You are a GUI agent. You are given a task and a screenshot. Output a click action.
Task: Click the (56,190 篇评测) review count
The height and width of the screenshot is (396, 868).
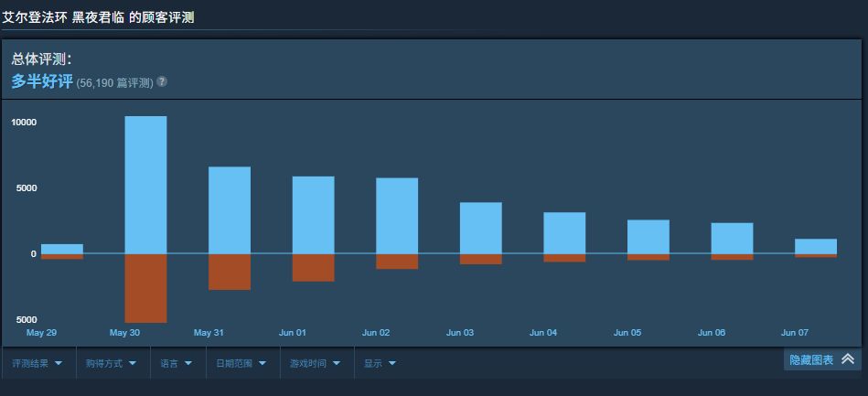[x=114, y=83]
